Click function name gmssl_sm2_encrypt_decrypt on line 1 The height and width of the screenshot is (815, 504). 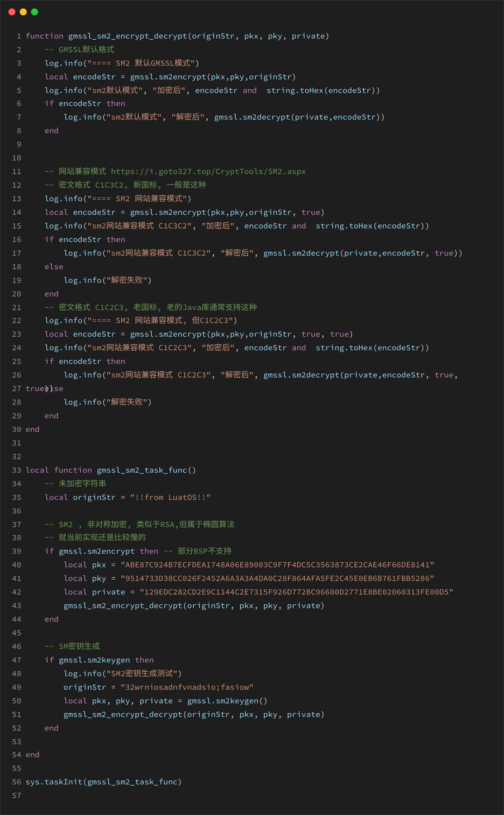[128, 36]
